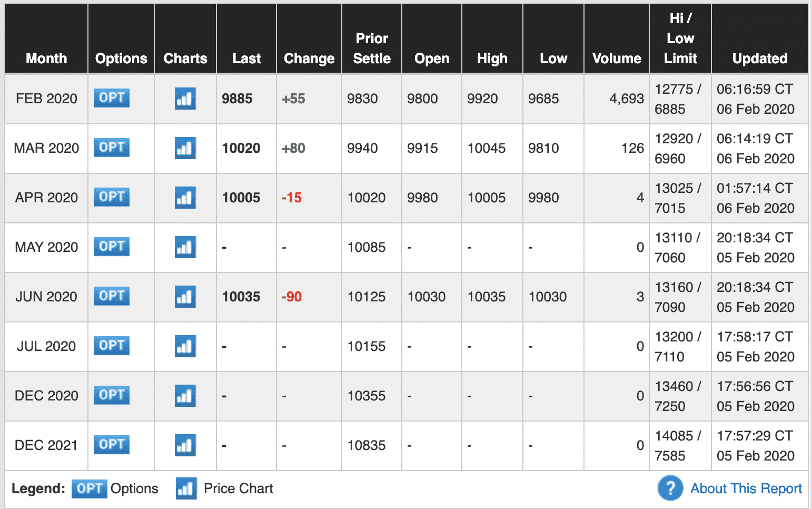Click the DEC 2020 OPT options icon

(112, 395)
